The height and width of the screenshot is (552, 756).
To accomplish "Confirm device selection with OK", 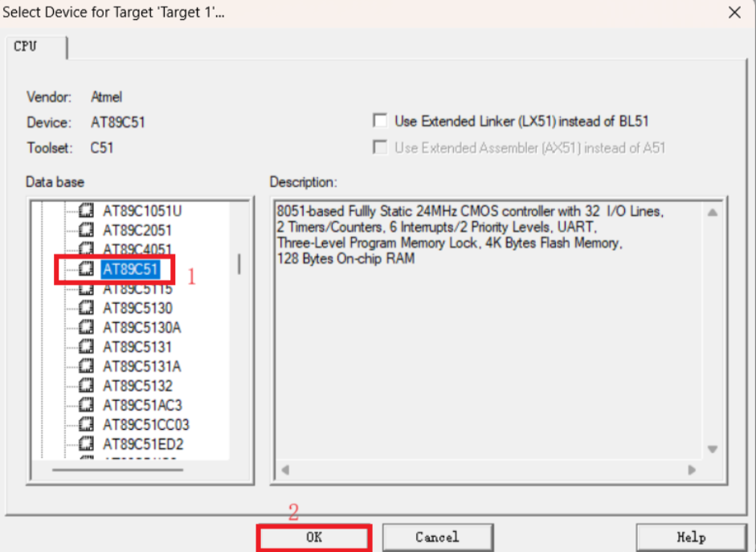I will coord(314,537).
